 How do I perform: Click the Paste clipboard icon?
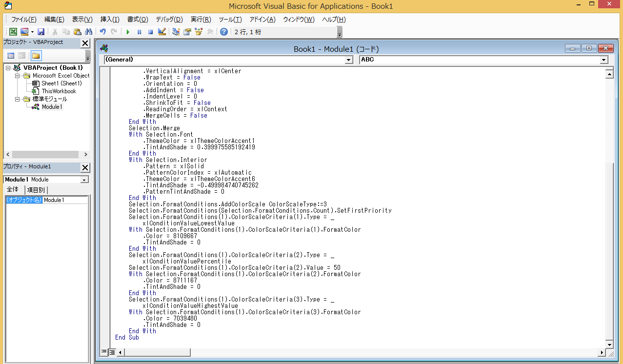tap(77, 32)
